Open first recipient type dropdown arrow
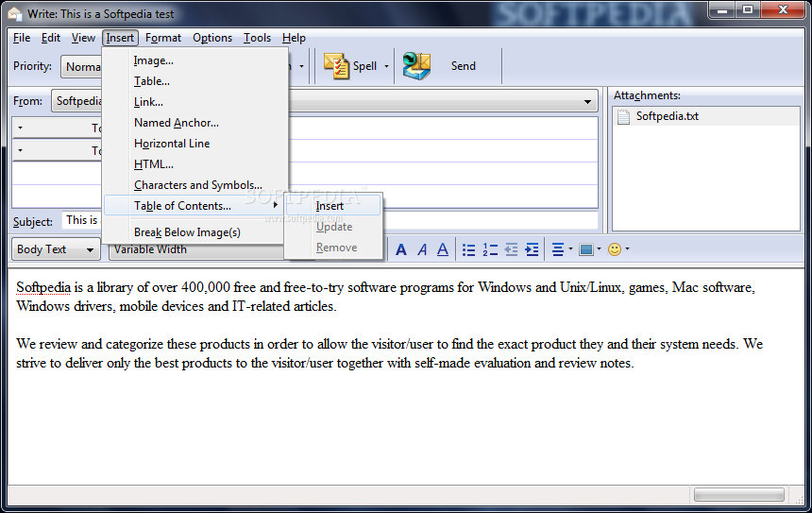812x513 pixels. click(20, 128)
